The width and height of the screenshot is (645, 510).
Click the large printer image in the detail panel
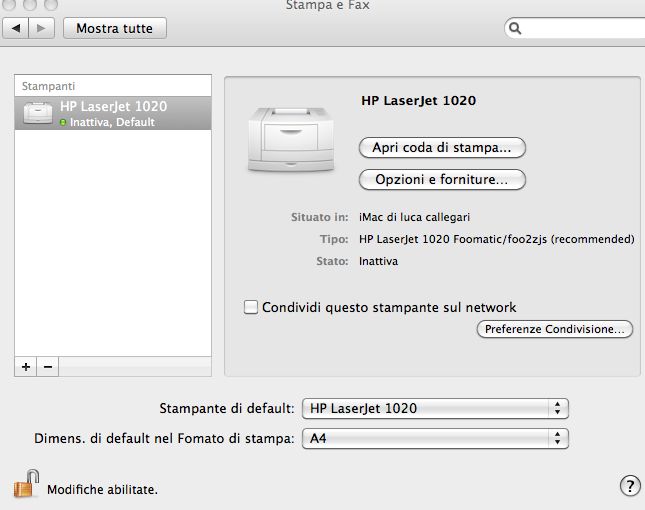pyautogui.click(x=291, y=139)
